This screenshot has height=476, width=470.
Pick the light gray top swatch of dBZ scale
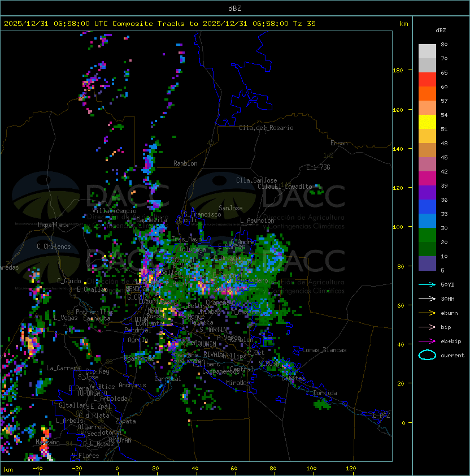427,51
